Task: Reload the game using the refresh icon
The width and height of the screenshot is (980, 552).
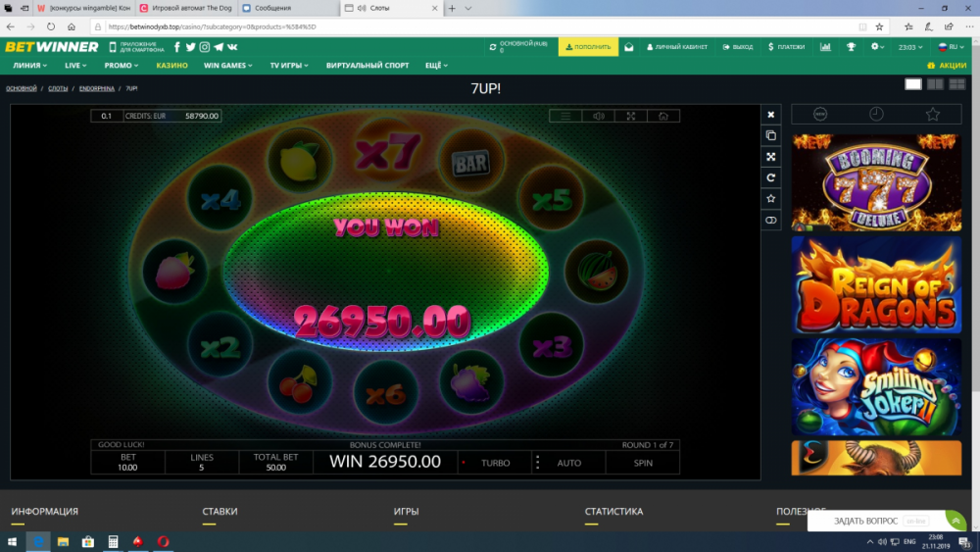Action: point(771,177)
